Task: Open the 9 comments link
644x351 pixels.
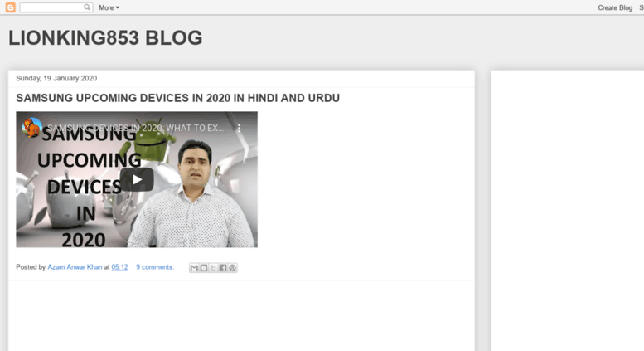Action: [155, 267]
